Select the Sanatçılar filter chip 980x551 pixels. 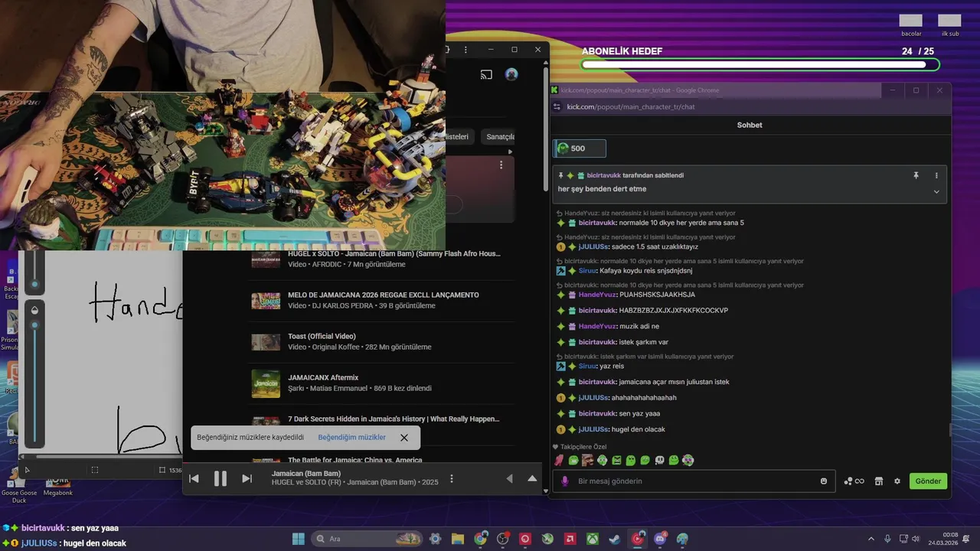pos(498,137)
